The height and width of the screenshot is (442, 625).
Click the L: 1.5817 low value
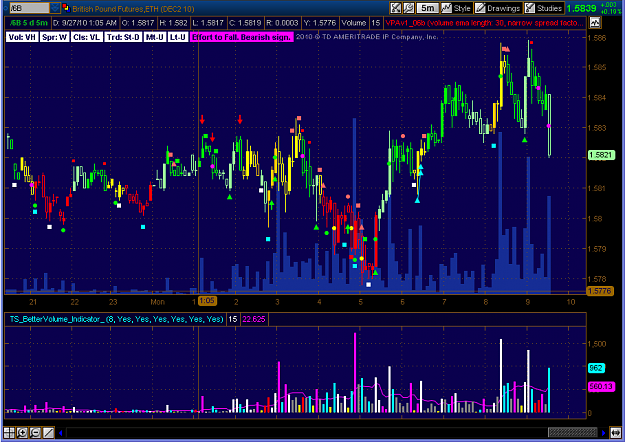(208, 23)
